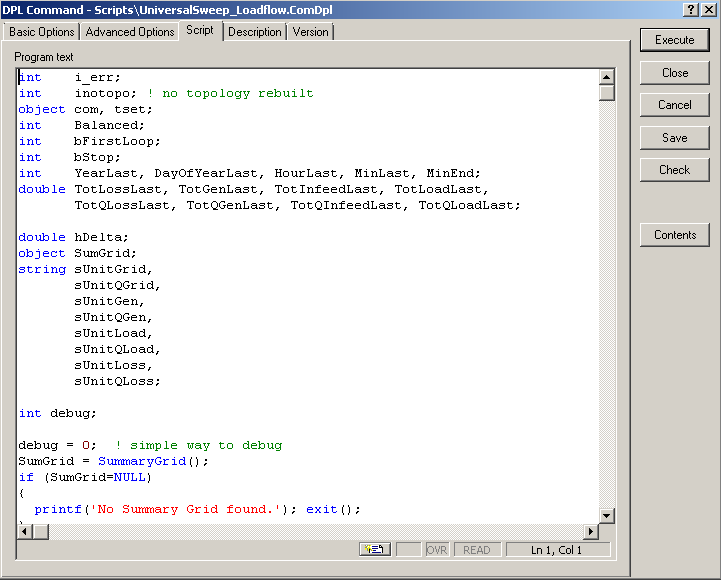Screen dimensions: 721x580
Task: Check the script syntax
Action: click(674, 170)
